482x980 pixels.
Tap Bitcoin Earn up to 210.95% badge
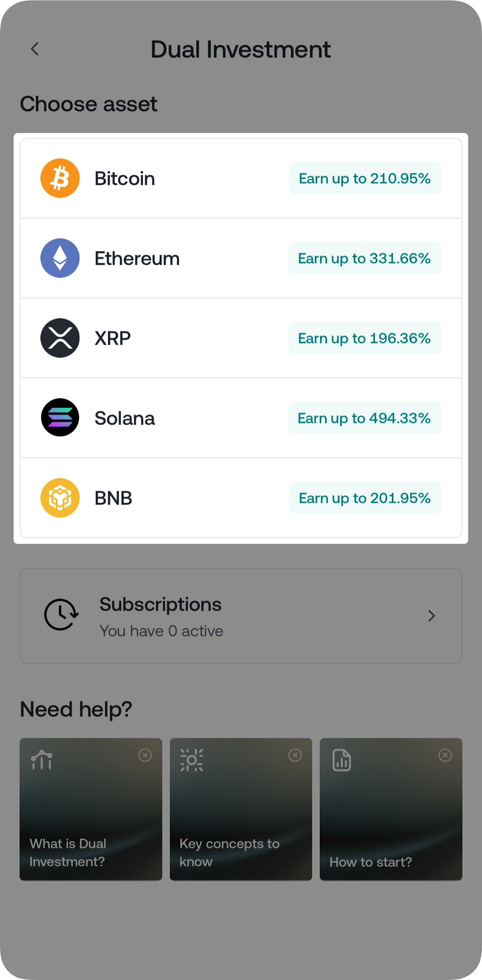click(x=365, y=178)
